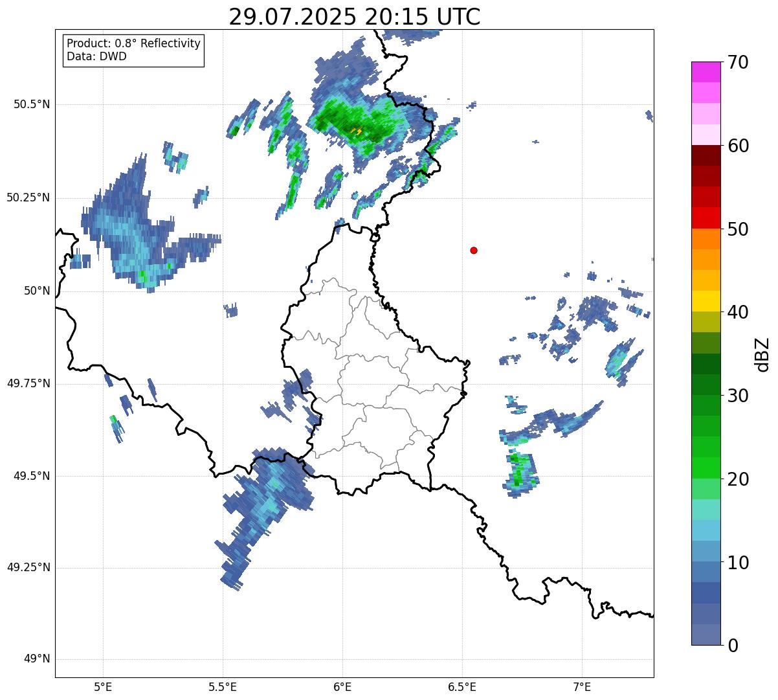Click the yellow 40 dBZ colorbar swatch
The height and width of the screenshot is (700, 778).
tap(706, 302)
